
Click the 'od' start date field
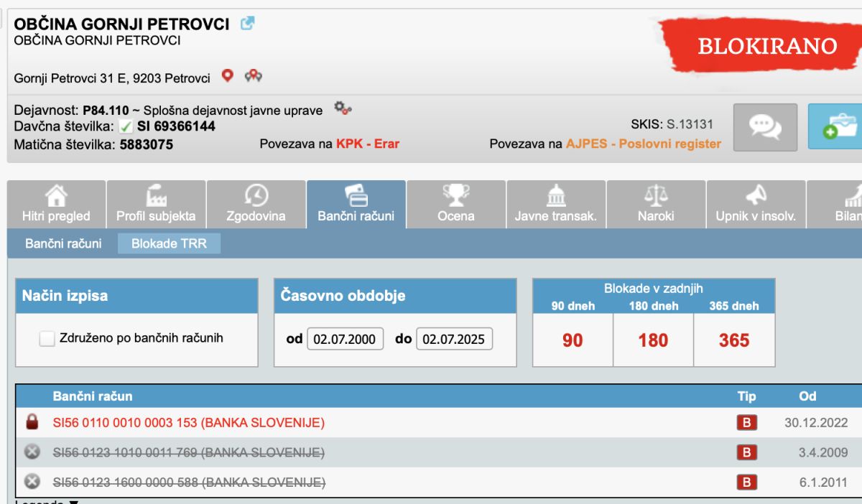346,339
